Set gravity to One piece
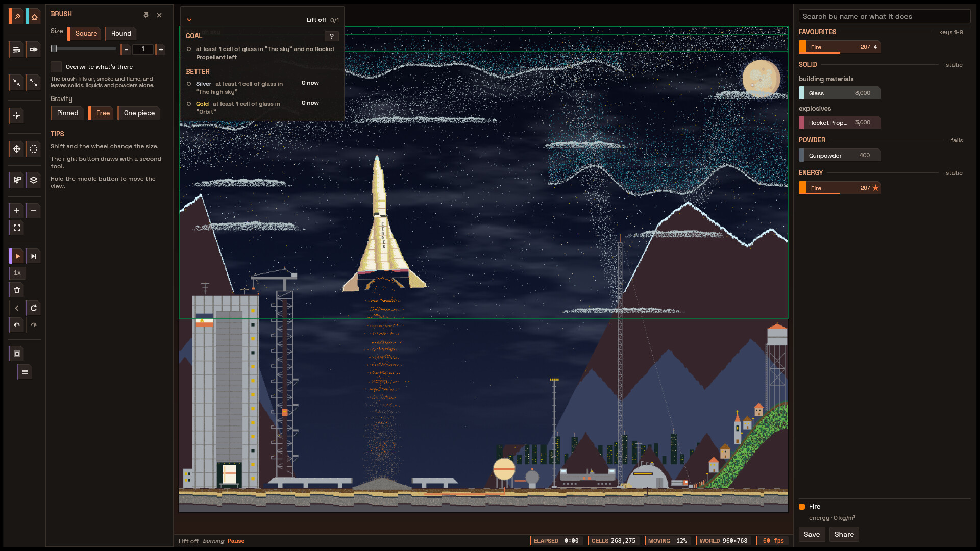This screenshot has width=980, height=551. tap(139, 113)
